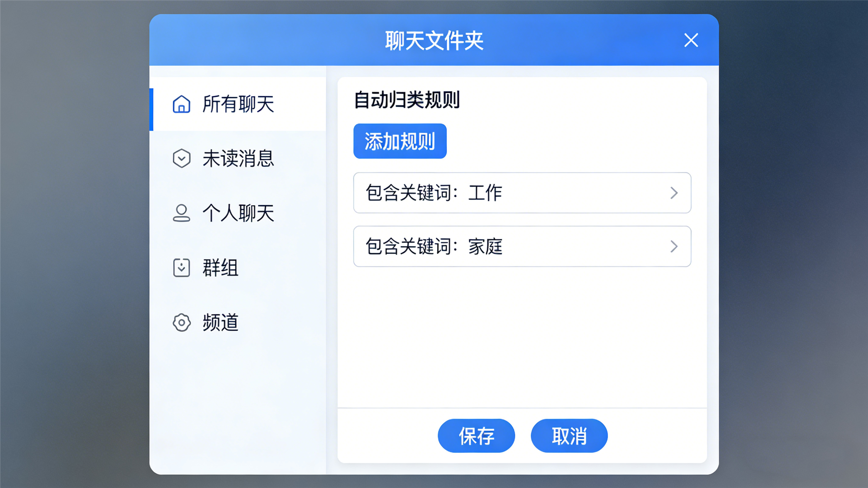This screenshot has width=868, height=488.
Task: Select the 群组 section
Action: click(x=220, y=268)
